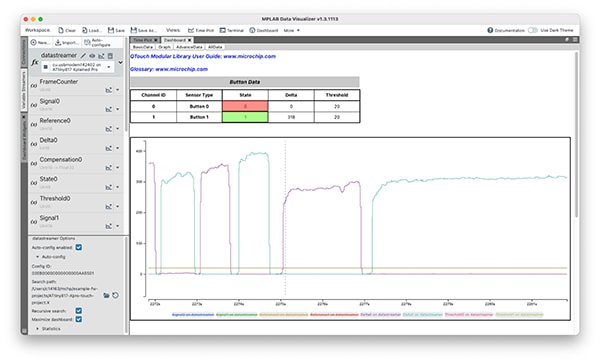Click first blue Signal0 legend entry in graph
Viewport: 600px width, 362px height.
(193, 315)
